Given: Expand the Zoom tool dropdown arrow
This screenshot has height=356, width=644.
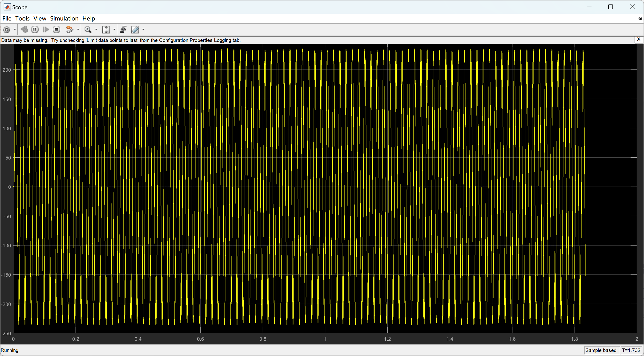Looking at the screenshot, I should point(96,30).
